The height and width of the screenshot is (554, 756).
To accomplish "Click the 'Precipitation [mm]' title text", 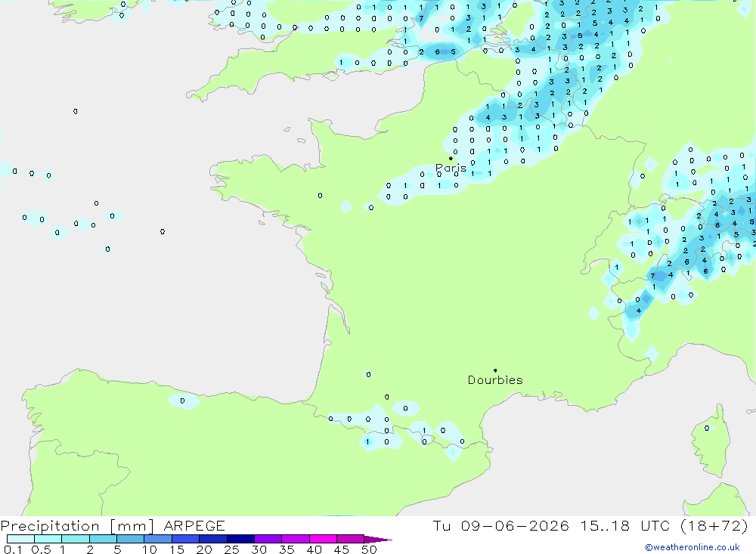I will click(77, 525).
